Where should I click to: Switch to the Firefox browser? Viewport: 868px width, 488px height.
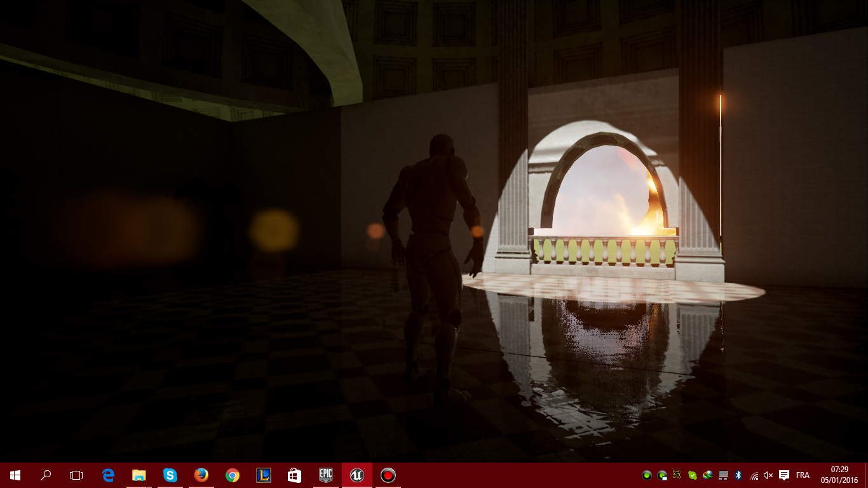point(201,475)
